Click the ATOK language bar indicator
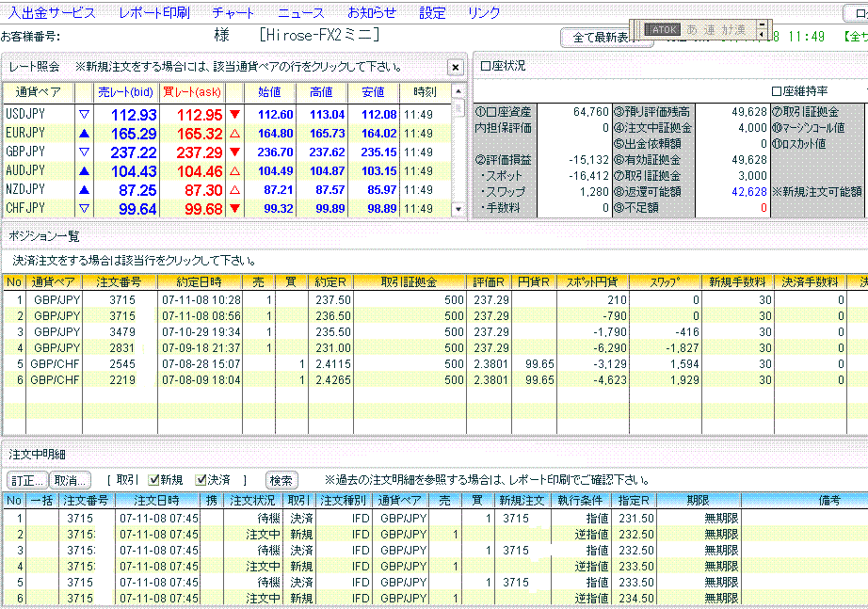This screenshot has width=868, height=609. (663, 30)
